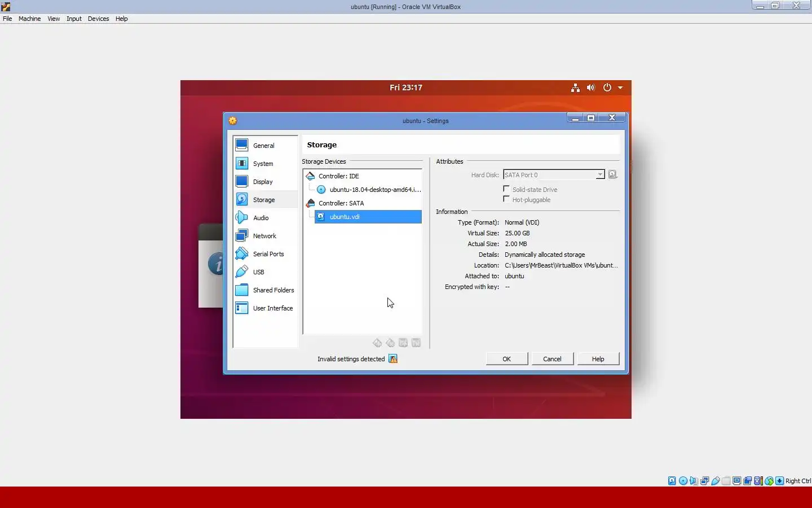Click the add attachment icon below storage tree
Image resolution: width=812 pixels, height=508 pixels.
coord(403,343)
